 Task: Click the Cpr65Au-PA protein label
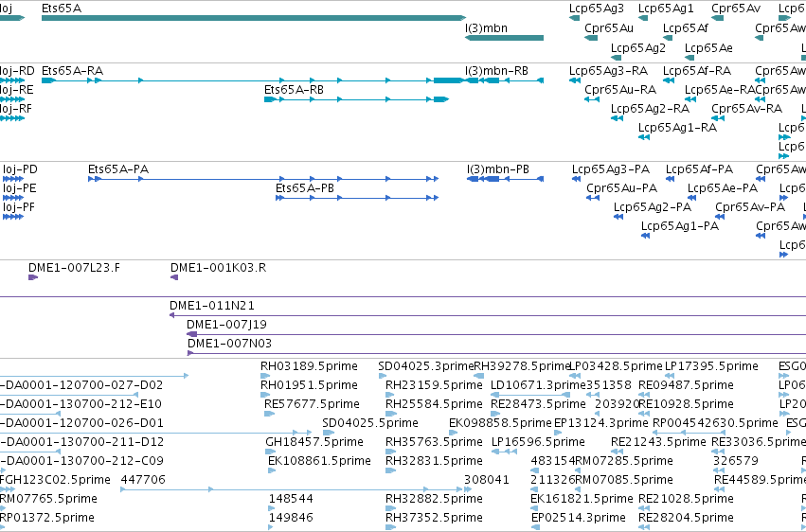click(x=621, y=188)
